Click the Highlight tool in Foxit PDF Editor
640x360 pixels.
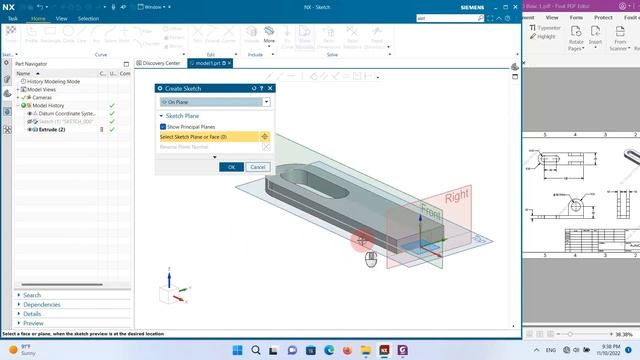[542, 37]
